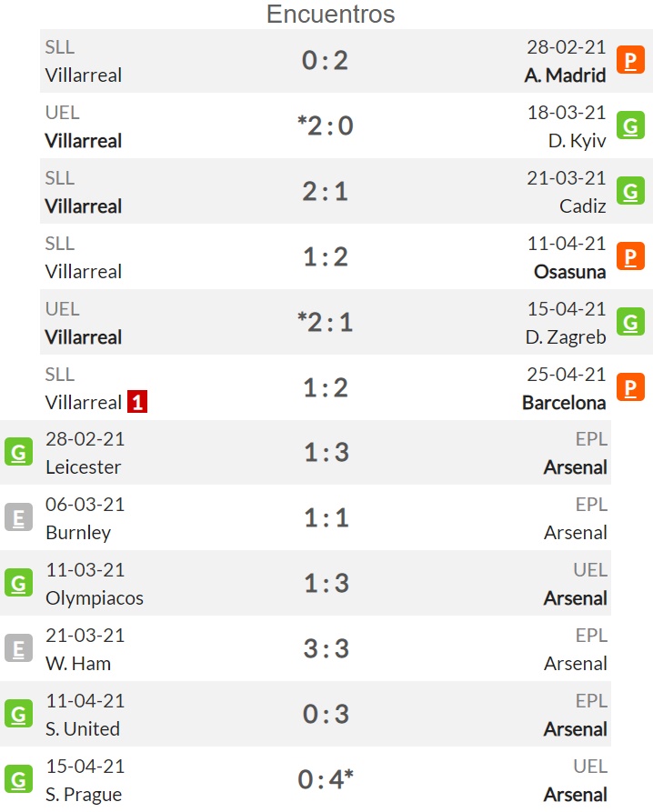Click the green G badge next to Olympiacos

tap(18, 583)
